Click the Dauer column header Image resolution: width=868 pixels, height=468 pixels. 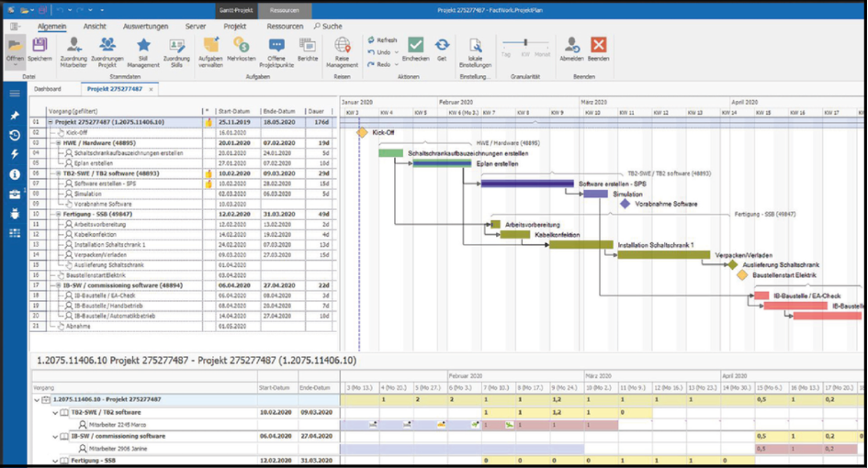click(317, 111)
